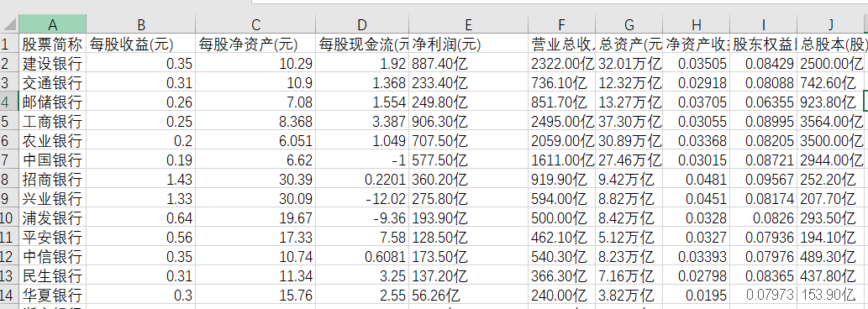
Task: Click the cell with value 1.43
Action: tap(141, 179)
